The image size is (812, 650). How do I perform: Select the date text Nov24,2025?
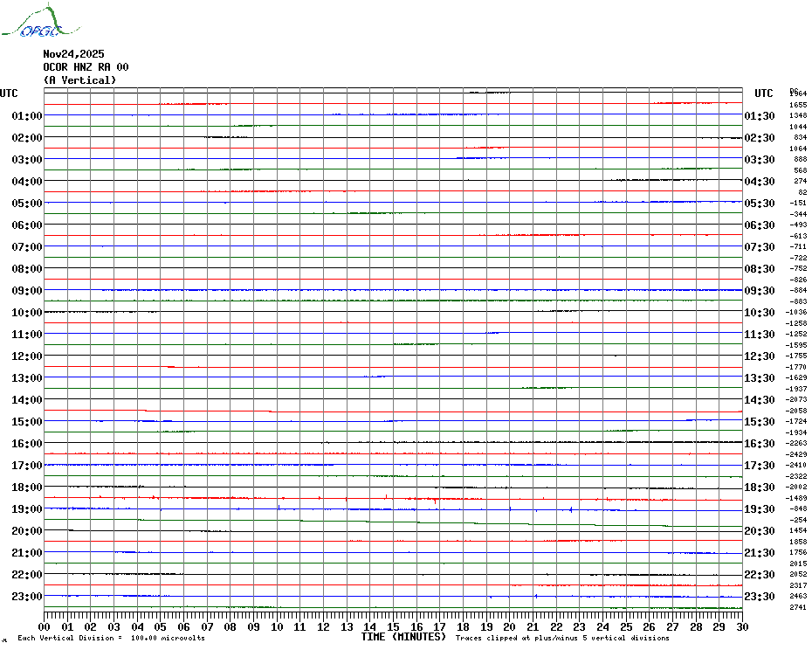click(x=73, y=54)
